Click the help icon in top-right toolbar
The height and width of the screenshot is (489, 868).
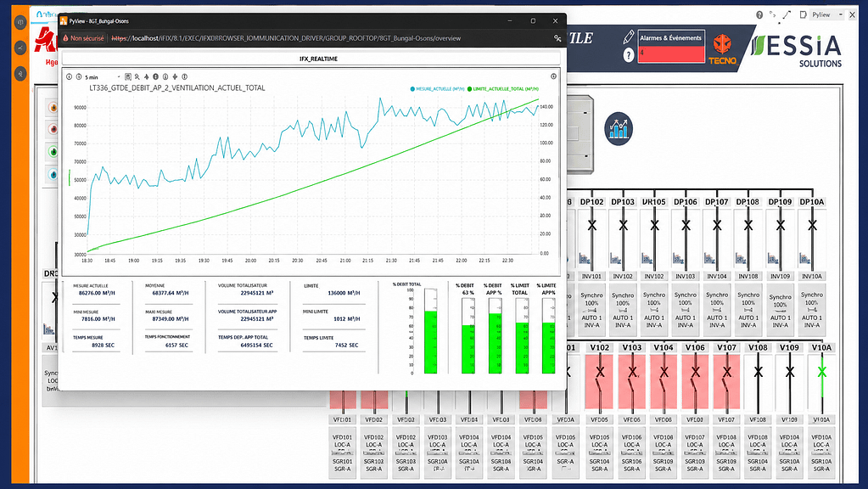click(759, 15)
